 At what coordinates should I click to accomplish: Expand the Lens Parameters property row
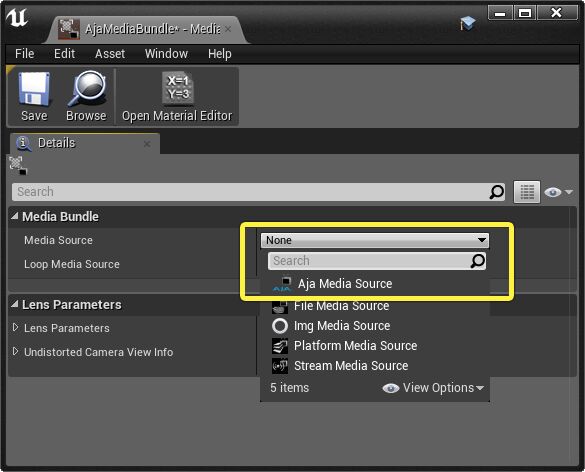coord(15,328)
